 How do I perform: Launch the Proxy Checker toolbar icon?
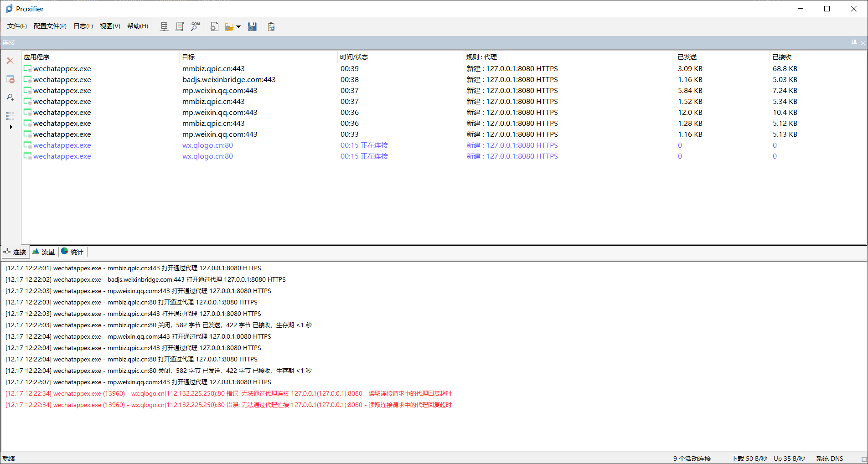(271, 26)
